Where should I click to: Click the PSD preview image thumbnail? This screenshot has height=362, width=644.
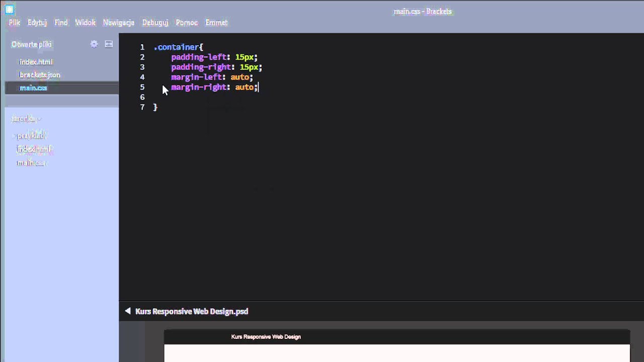[x=397, y=345]
